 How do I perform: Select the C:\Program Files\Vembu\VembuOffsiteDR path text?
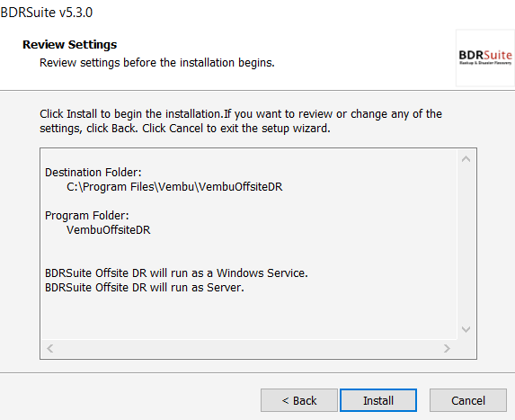(x=174, y=187)
